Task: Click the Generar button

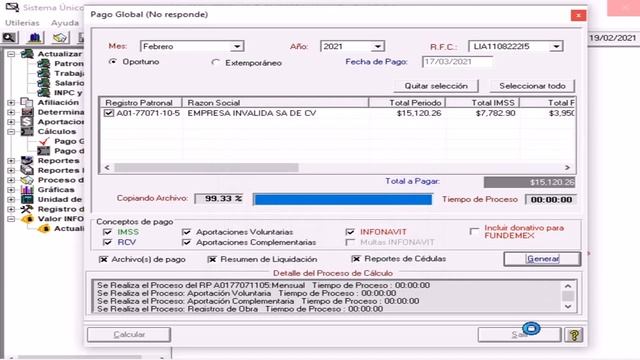Action: 542,259
